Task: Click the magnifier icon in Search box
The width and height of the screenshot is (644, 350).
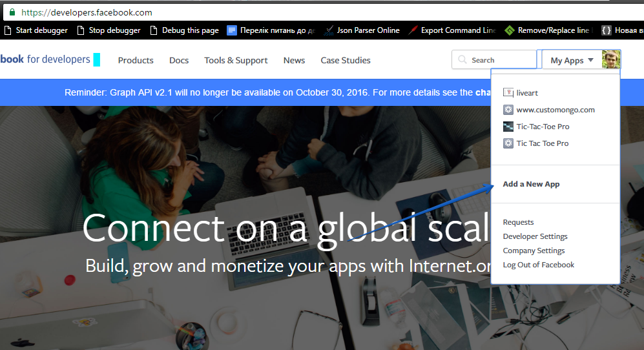Action: pyautogui.click(x=462, y=59)
